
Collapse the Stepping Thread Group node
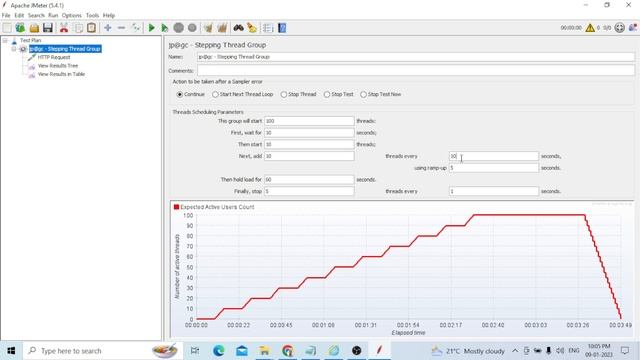click(x=14, y=49)
